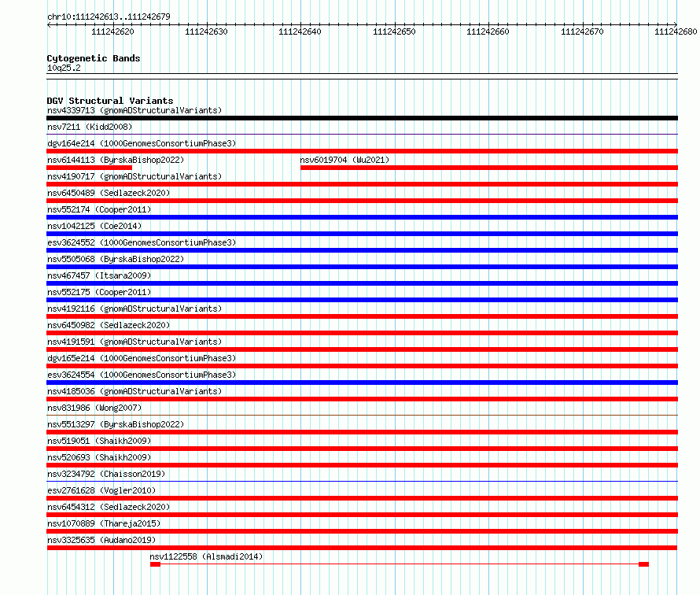Image resolution: width=700 pixels, height=595 pixels.
Task: Click the red bar under nsv6450982
Action: (362, 333)
